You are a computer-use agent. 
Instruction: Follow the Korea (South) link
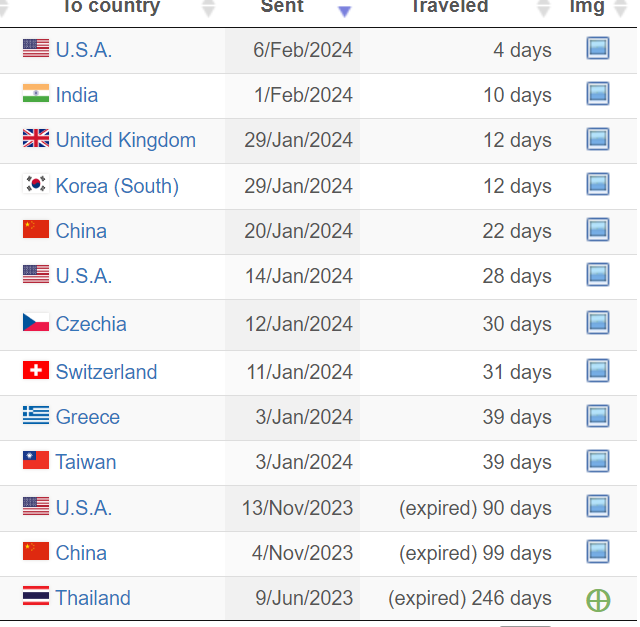(x=117, y=186)
